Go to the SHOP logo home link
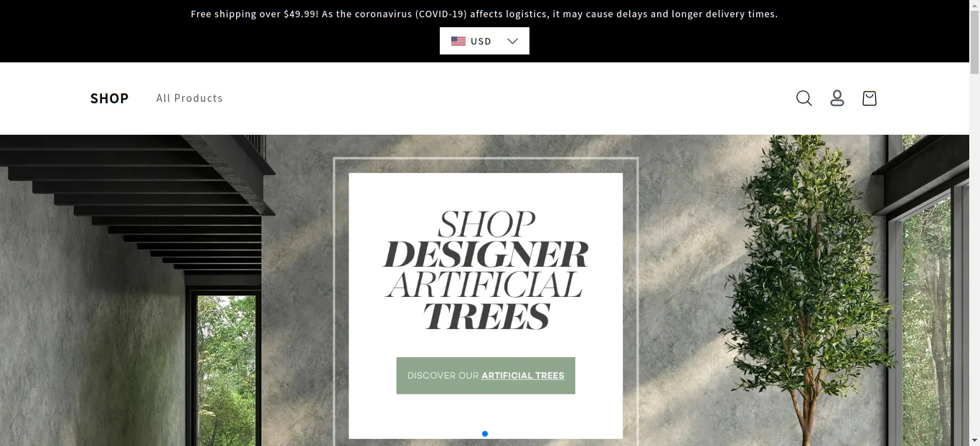Viewport: 980px width, 446px height. click(109, 98)
